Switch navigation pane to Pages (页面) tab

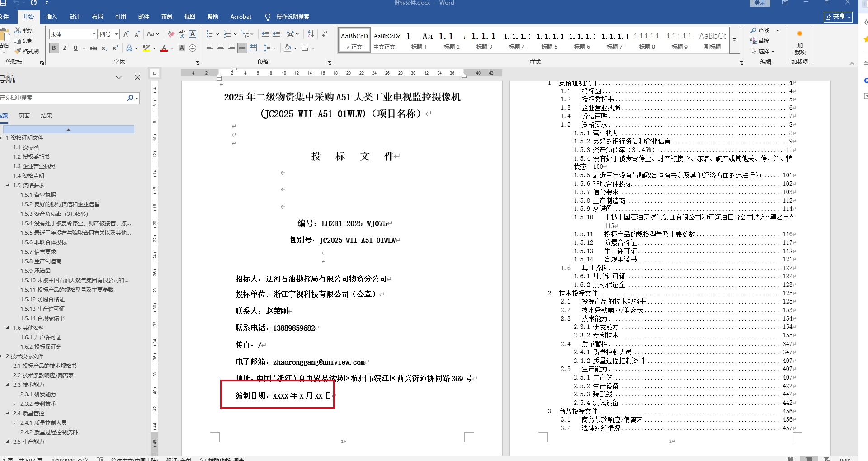coord(24,116)
